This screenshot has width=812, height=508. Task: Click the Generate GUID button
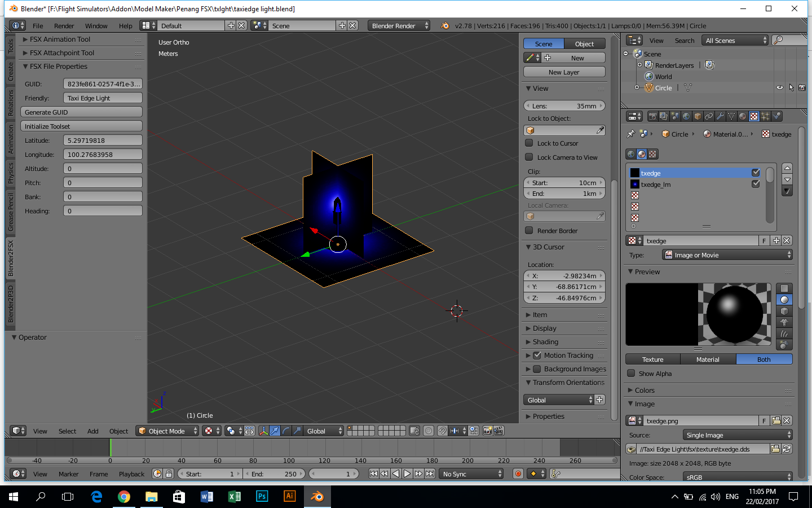tap(81, 112)
